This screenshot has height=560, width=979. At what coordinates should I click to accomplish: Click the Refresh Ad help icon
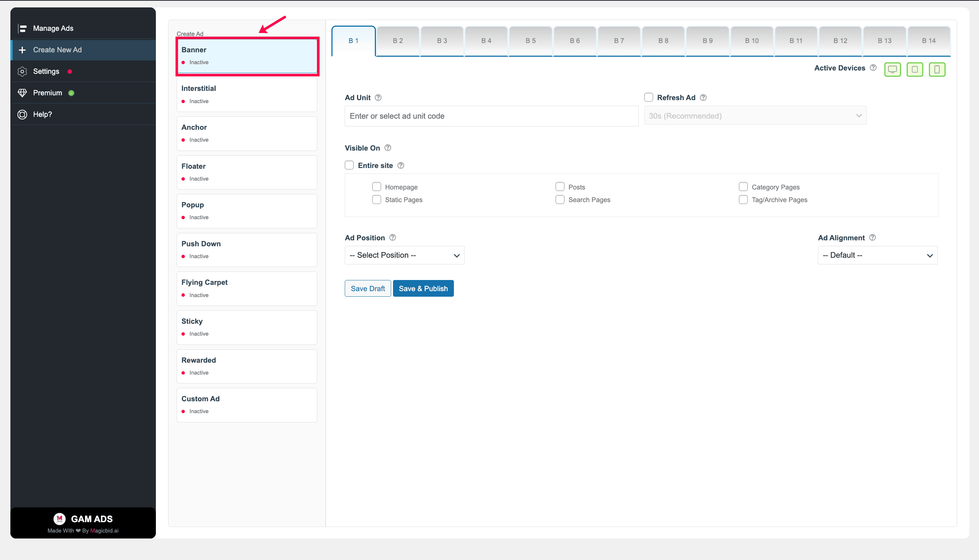pyautogui.click(x=703, y=98)
